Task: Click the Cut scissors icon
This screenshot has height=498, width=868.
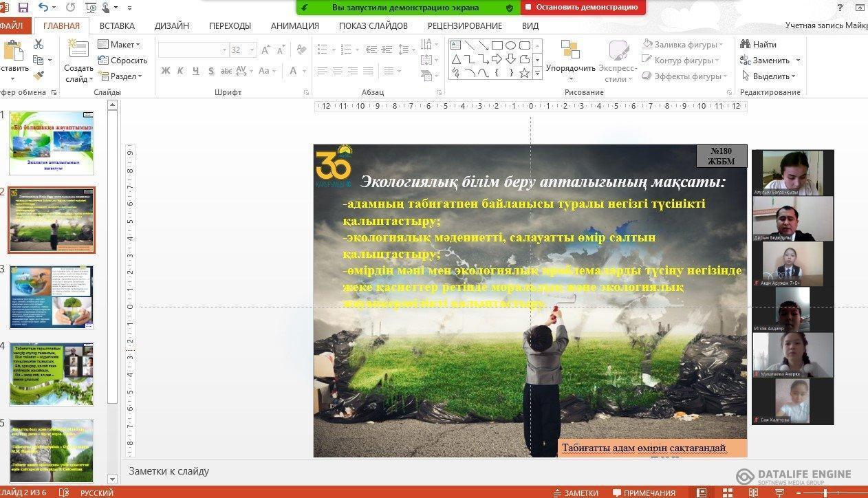Action: tap(39, 44)
